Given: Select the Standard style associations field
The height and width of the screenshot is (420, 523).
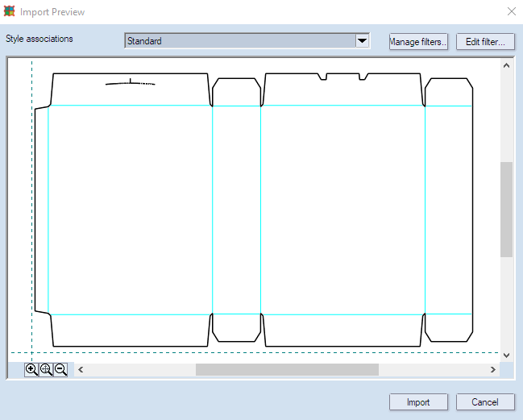Looking at the screenshot, I should pos(247,41).
